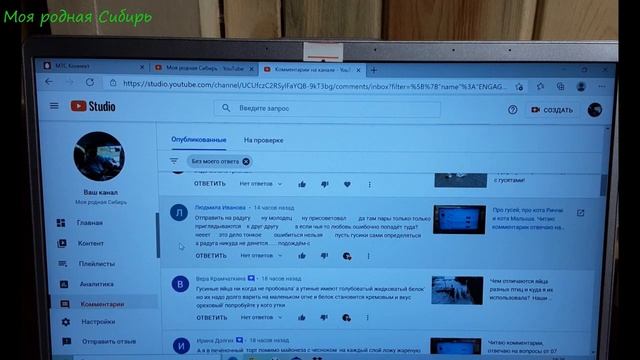Click Вера's В avatar

point(180,284)
